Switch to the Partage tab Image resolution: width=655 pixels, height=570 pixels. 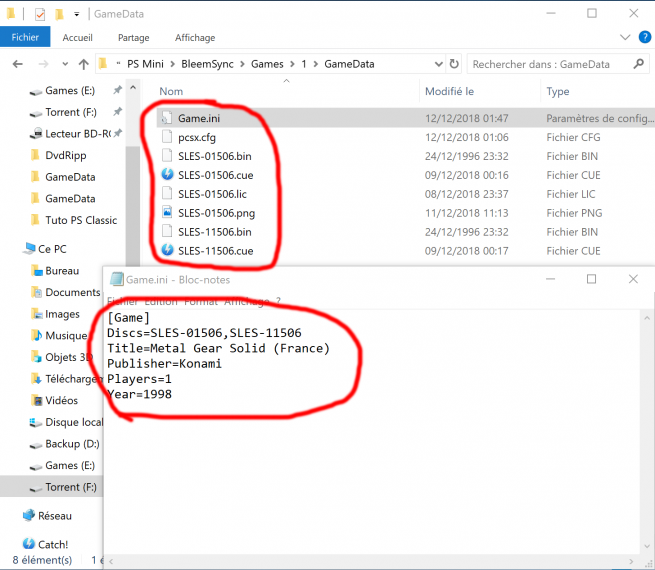point(133,38)
